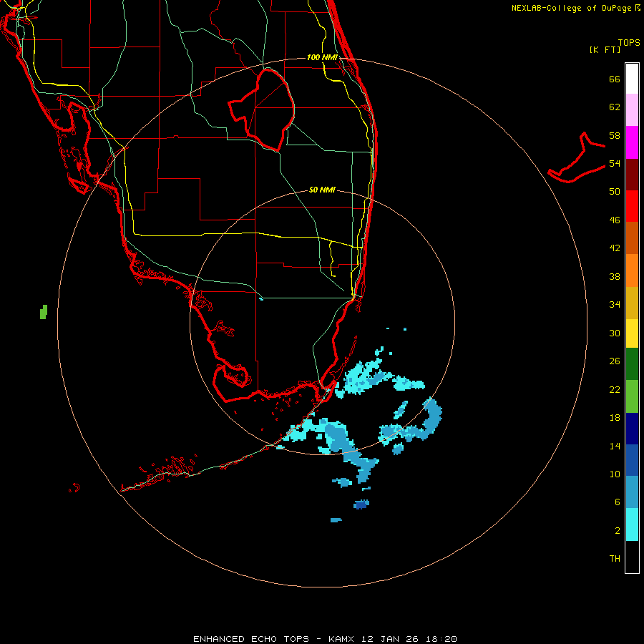The image size is (644, 644).
Task: Click the magenta legend swatch
Action: [632, 142]
